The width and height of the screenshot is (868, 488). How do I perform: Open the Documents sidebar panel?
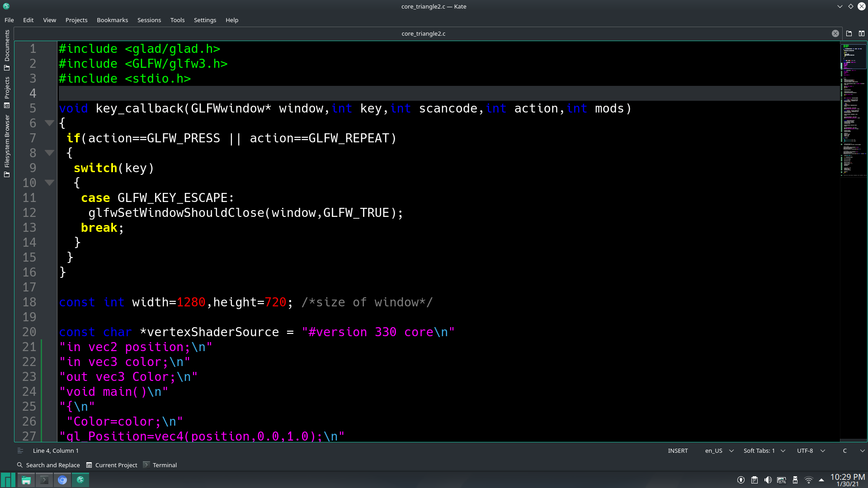[7, 51]
